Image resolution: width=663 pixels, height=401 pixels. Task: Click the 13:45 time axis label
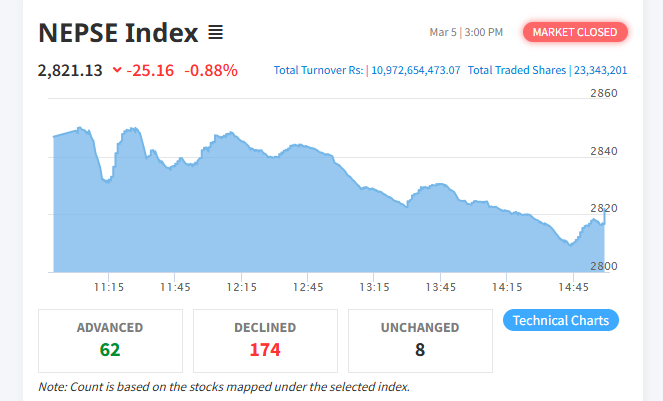pos(441,287)
